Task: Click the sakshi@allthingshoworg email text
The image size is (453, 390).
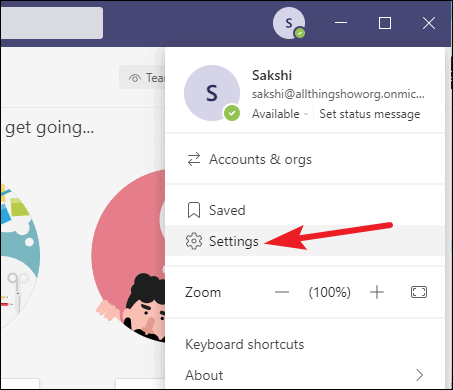Action: tap(338, 94)
